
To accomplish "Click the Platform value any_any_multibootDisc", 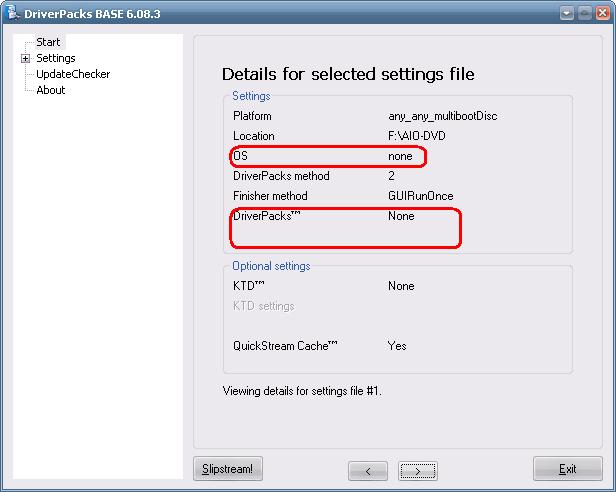I will coord(442,116).
